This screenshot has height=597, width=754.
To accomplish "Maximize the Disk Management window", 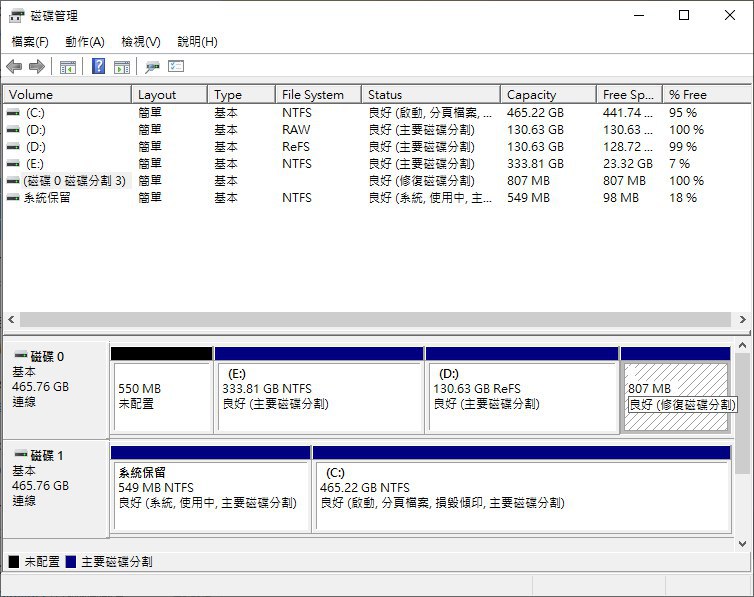I will pos(684,15).
